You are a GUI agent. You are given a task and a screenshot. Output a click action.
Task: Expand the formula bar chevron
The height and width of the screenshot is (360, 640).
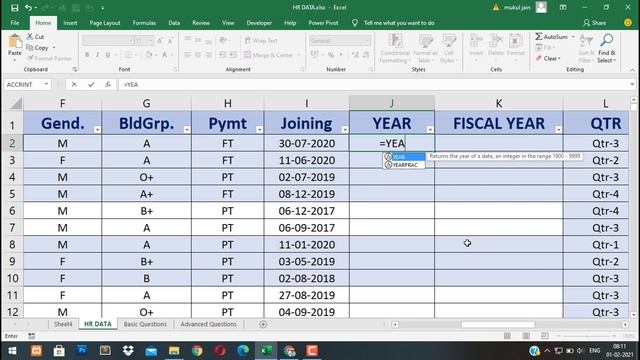tap(632, 84)
